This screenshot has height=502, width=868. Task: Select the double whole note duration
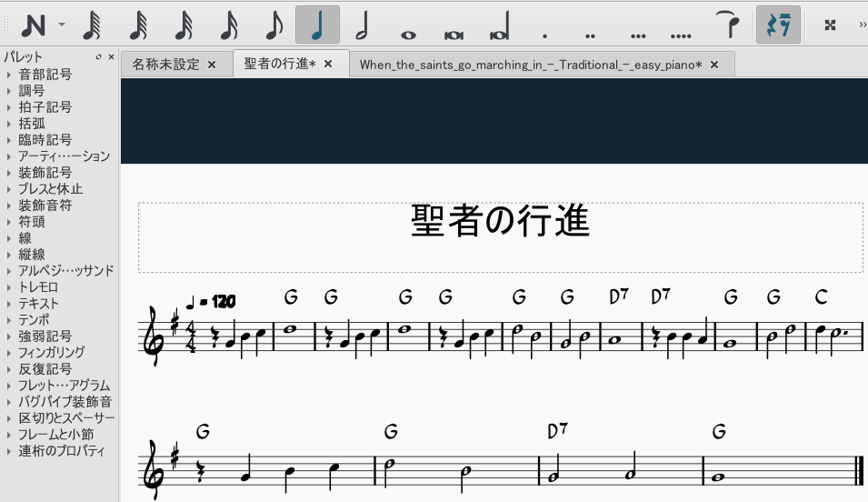(x=454, y=35)
